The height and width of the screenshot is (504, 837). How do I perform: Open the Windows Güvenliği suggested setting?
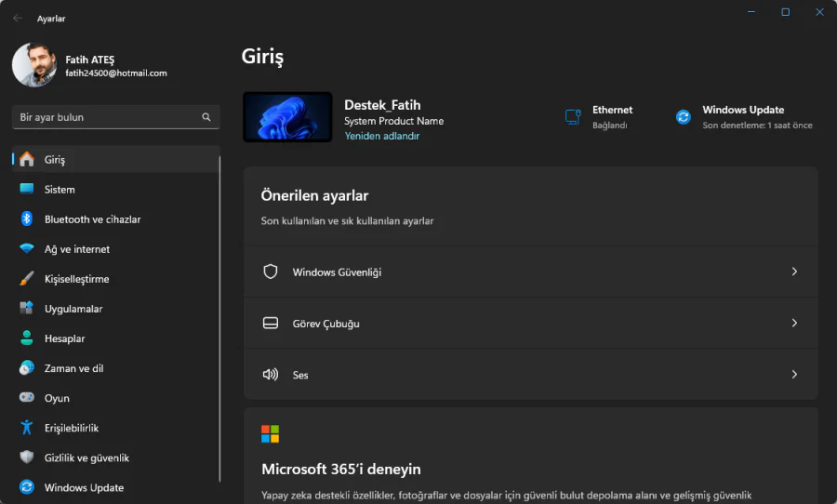(531, 272)
